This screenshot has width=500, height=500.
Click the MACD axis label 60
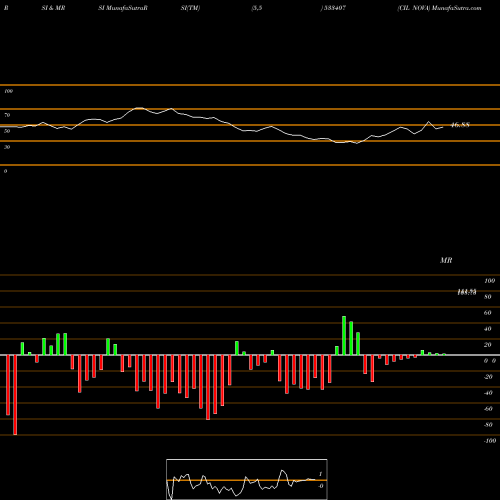point(488,313)
